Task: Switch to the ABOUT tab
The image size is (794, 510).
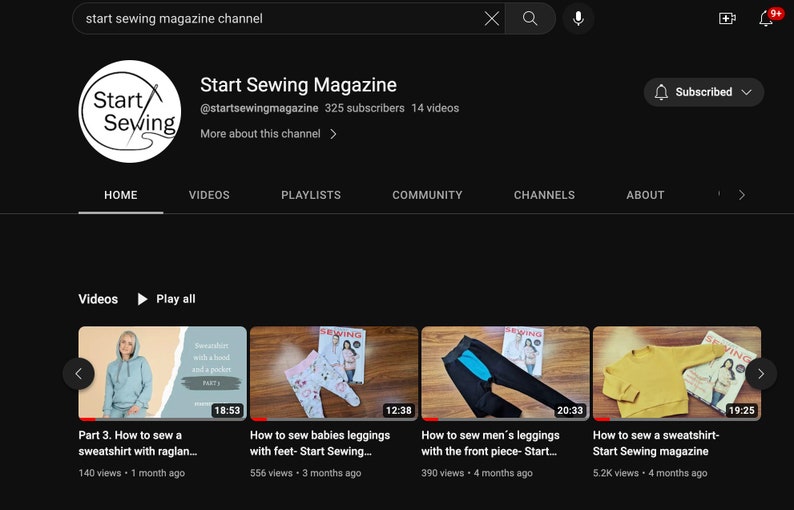Action: pyautogui.click(x=645, y=195)
